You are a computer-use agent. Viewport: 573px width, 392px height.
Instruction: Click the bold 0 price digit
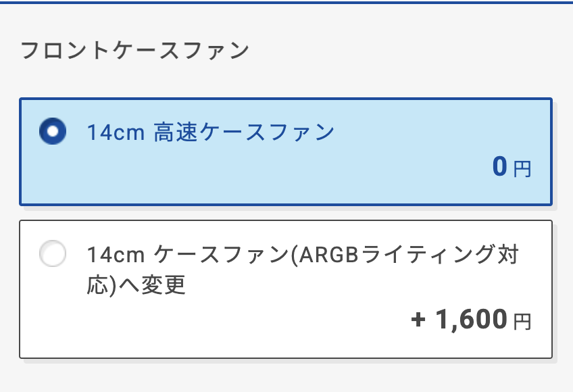499,166
